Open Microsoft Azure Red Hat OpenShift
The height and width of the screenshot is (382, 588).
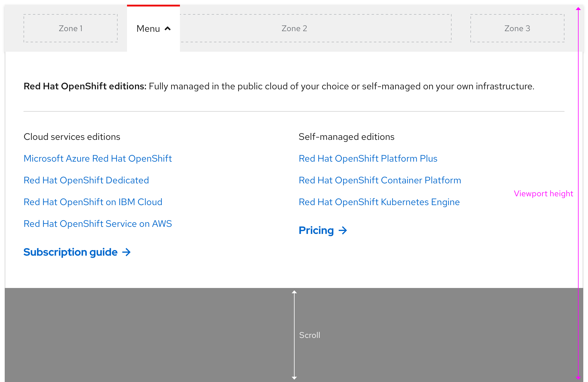point(98,158)
